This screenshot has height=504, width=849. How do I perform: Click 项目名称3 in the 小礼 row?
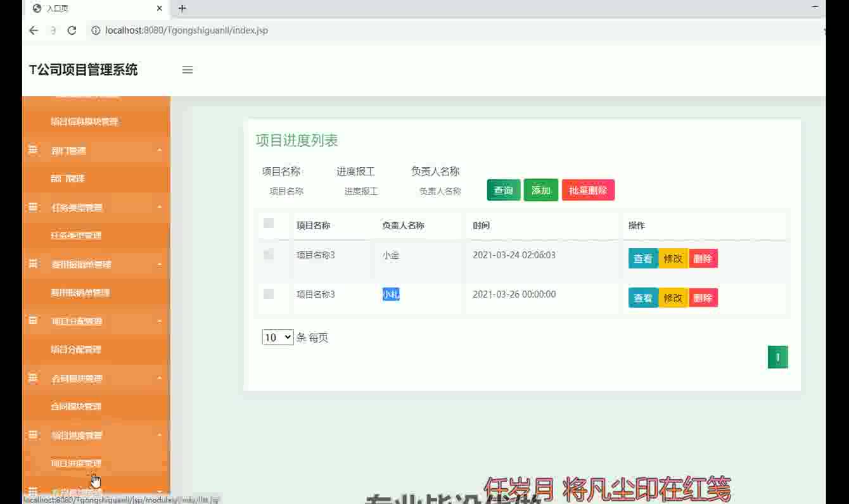[x=316, y=294]
